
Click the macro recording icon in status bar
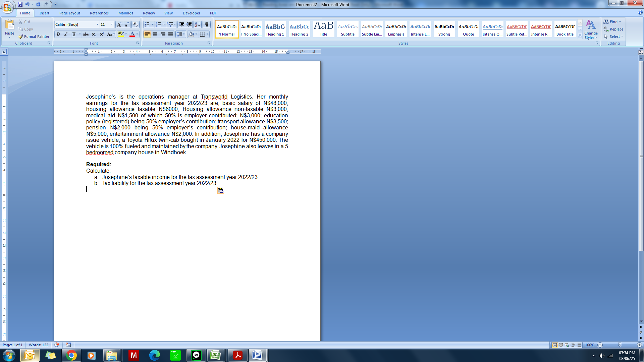[68, 345]
